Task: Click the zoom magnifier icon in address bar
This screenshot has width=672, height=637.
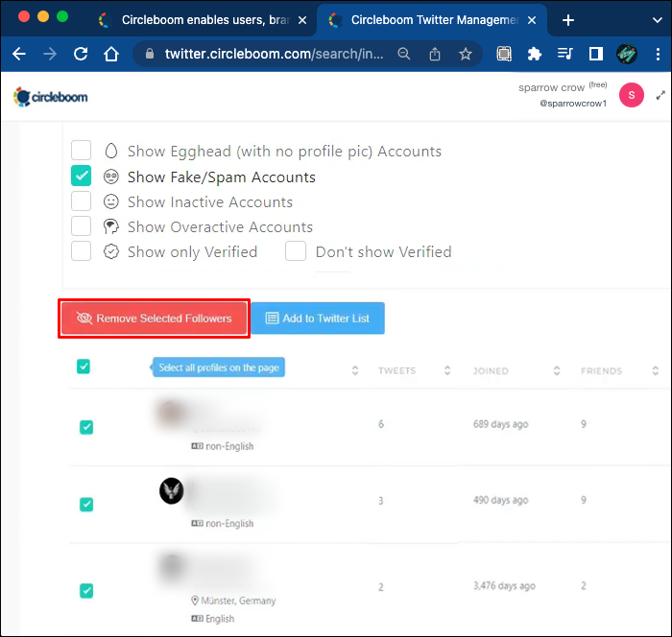Action: click(x=404, y=54)
